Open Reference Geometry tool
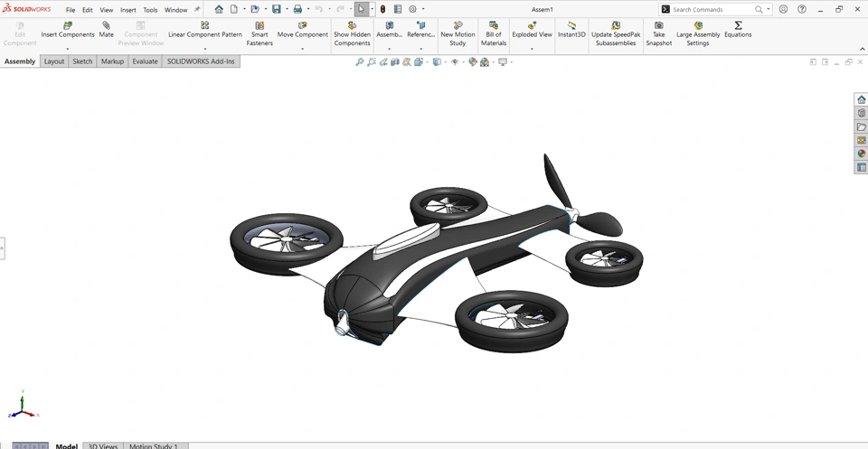868x449 pixels. pyautogui.click(x=420, y=30)
